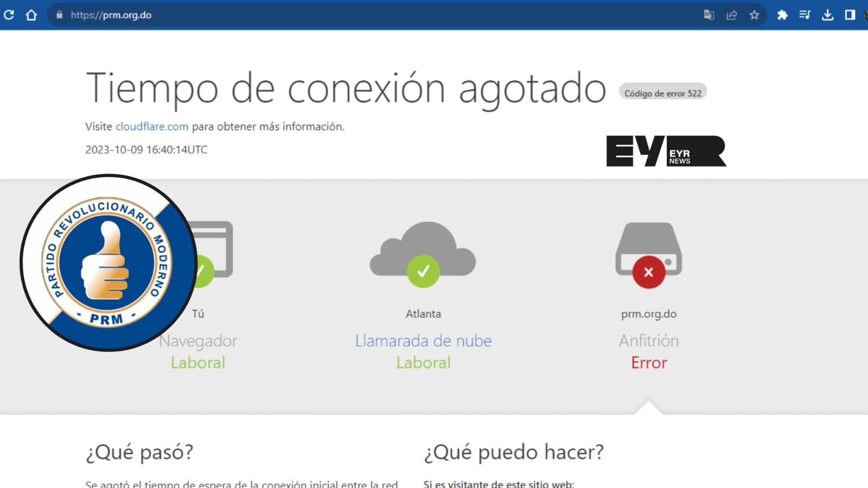Click the Tiempo de conexión agotado heading

346,89
